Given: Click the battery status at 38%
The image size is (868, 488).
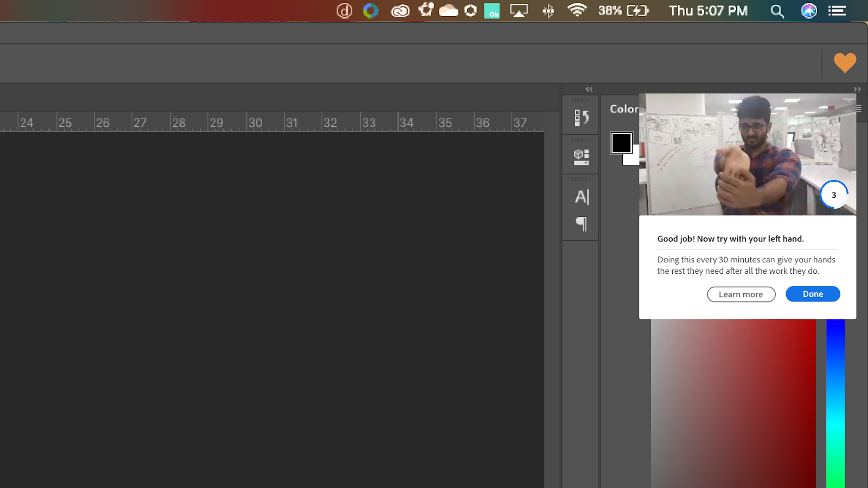Looking at the screenshot, I should tap(624, 11).
